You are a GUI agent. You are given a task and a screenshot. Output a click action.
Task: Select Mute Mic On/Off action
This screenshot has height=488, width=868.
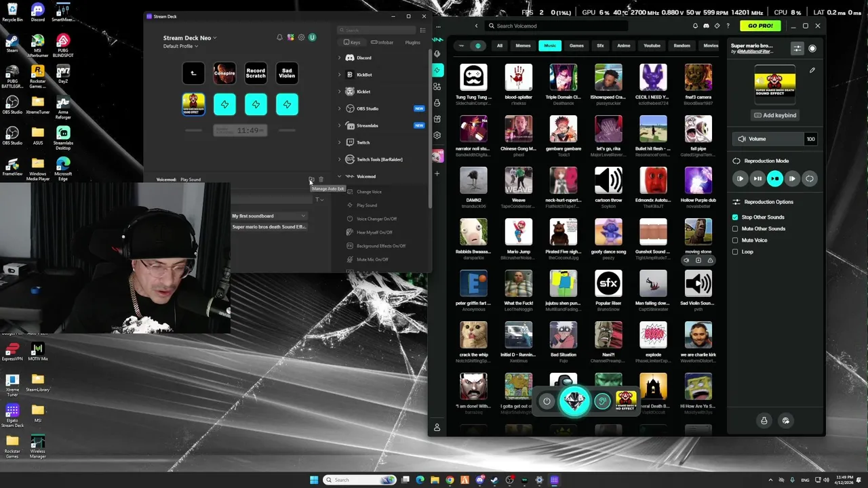coord(372,260)
